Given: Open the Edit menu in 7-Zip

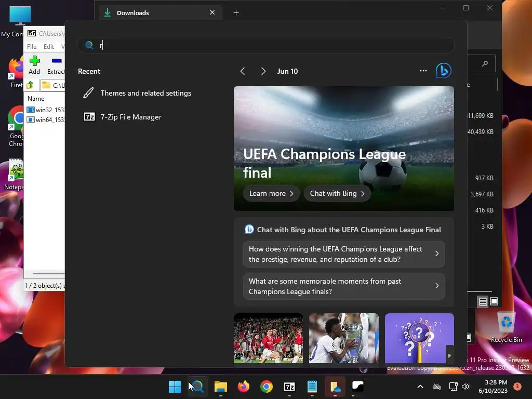Looking at the screenshot, I should pyautogui.click(x=48, y=46).
